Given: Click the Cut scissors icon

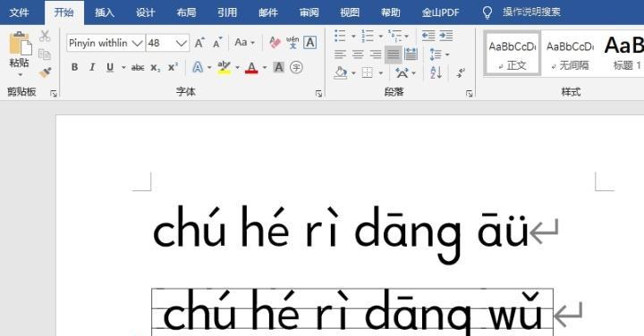Looking at the screenshot, I should (x=45, y=36).
